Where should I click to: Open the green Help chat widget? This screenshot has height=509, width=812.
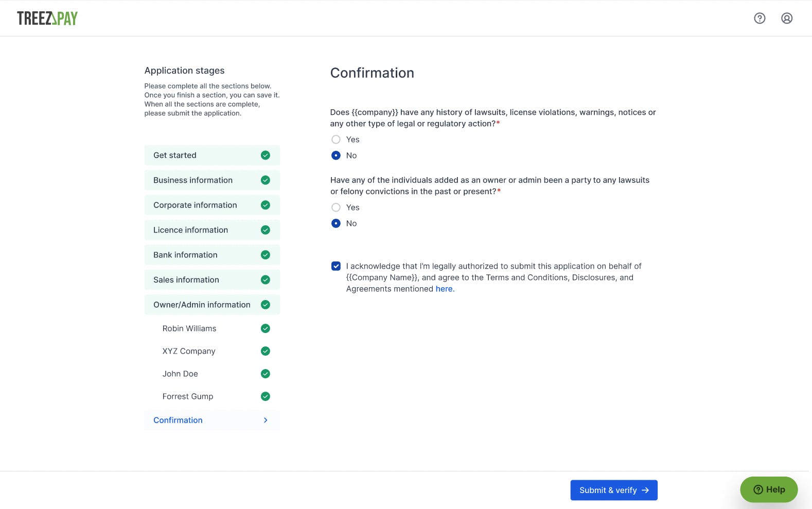[x=769, y=490]
